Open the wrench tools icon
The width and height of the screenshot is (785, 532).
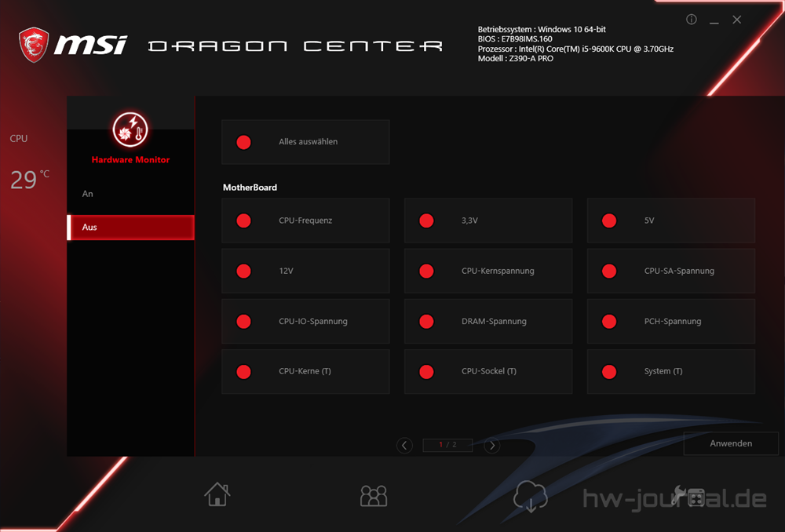pos(688,496)
